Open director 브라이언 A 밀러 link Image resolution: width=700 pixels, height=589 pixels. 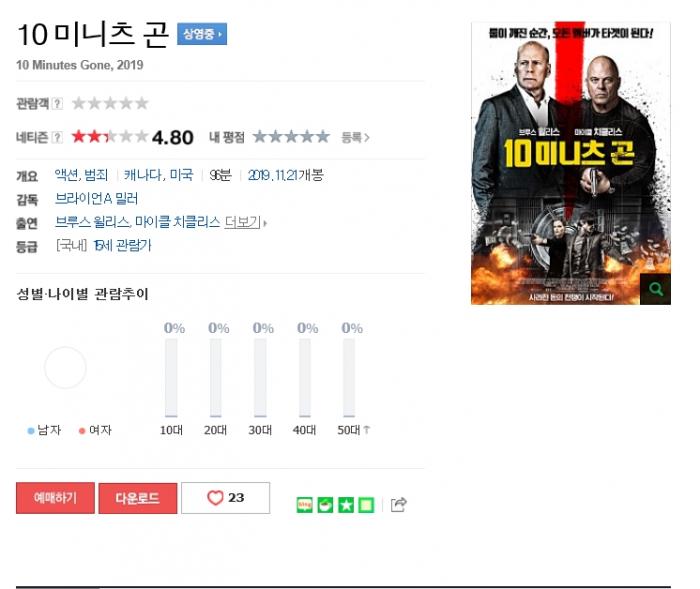point(96,198)
